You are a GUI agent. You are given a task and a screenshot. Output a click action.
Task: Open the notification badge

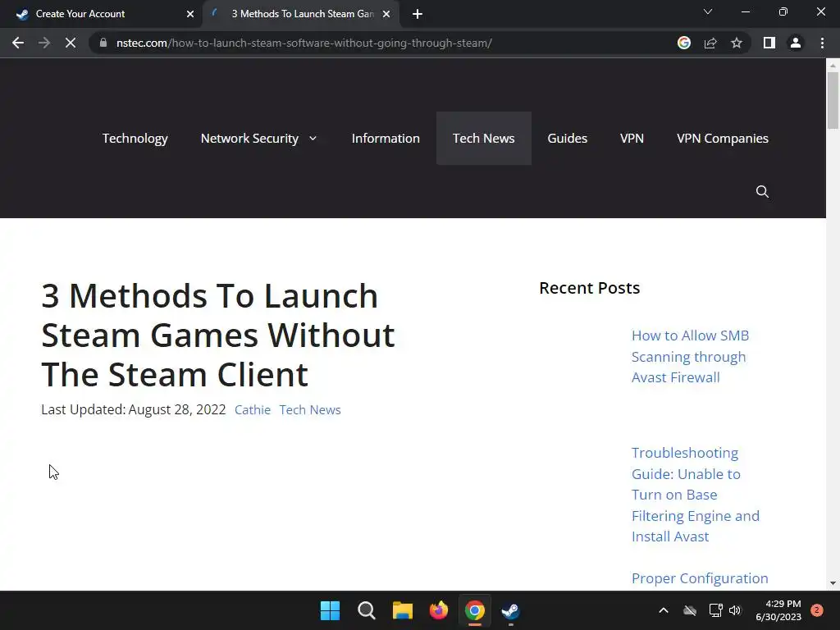coord(817,610)
